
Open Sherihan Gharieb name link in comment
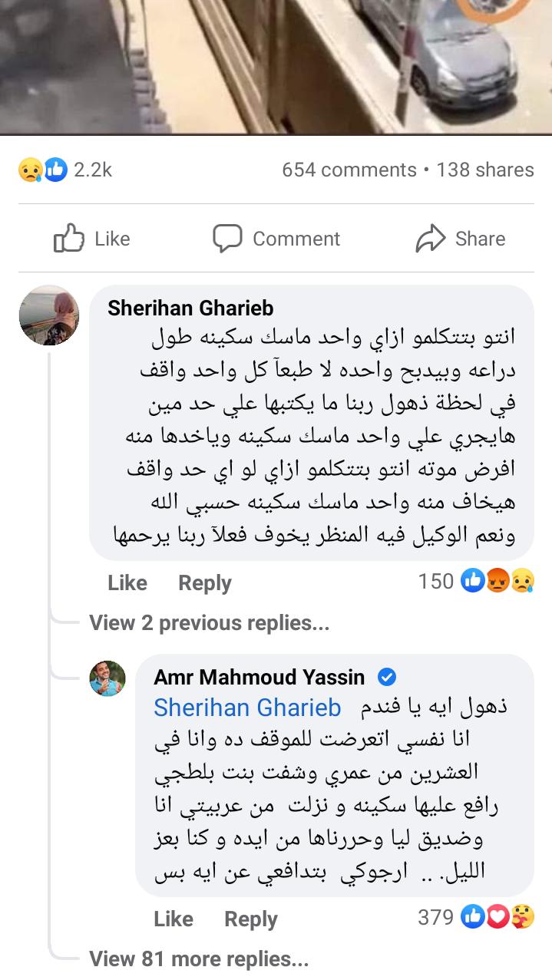190,308
